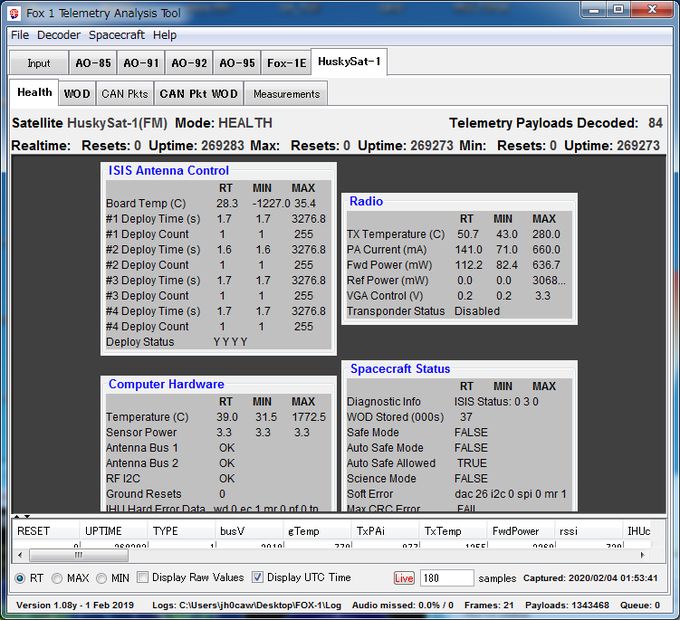
Task: Click the Ref Power (mW) label
Action: tap(388, 281)
